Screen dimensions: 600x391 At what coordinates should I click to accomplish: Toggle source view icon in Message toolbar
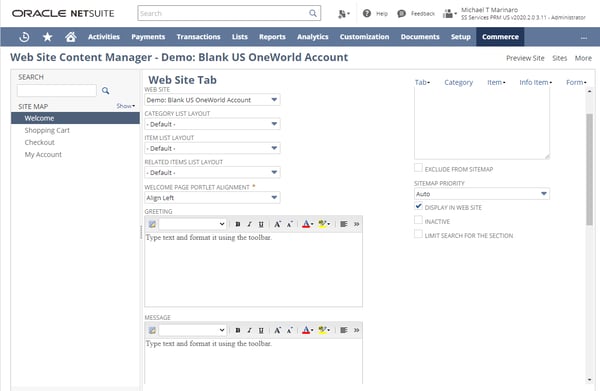(152, 330)
